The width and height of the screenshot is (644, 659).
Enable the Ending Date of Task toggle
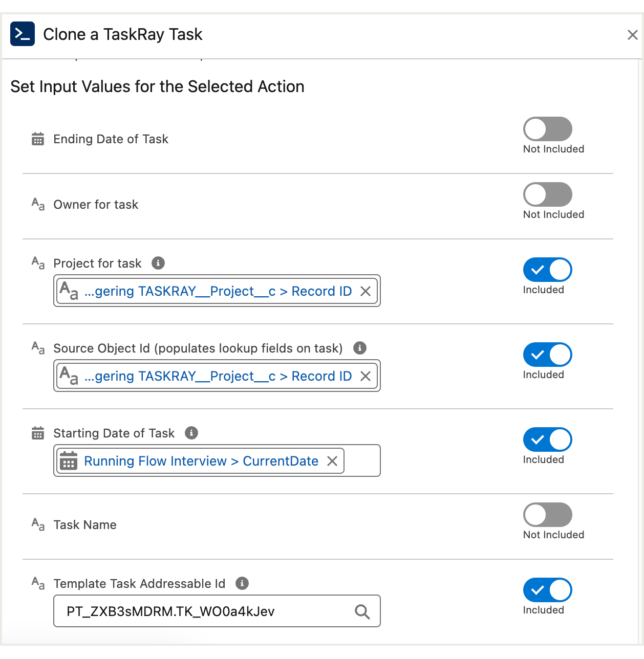click(x=547, y=129)
